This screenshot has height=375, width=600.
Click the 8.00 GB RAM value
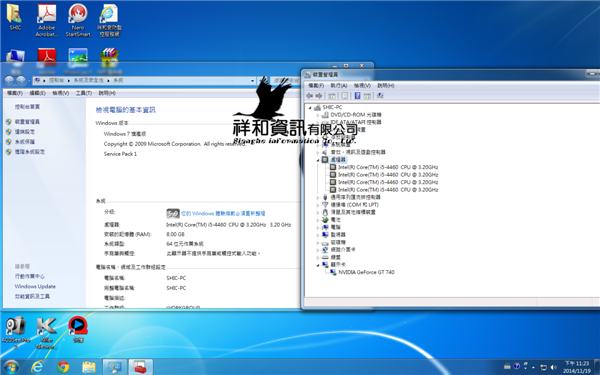[x=175, y=234]
